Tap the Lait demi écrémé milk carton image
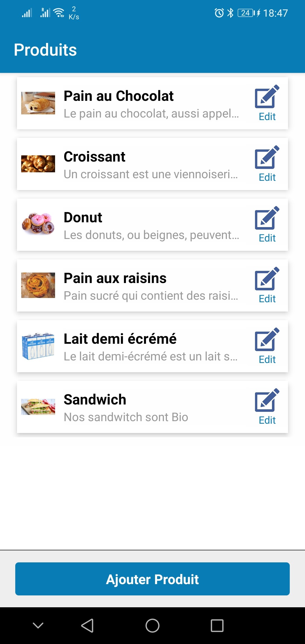Viewport: 305px width, 644px height. click(38, 346)
